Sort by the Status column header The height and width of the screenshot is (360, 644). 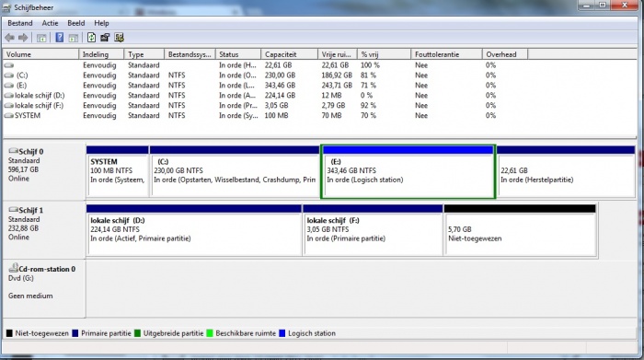(x=238, y=54)
